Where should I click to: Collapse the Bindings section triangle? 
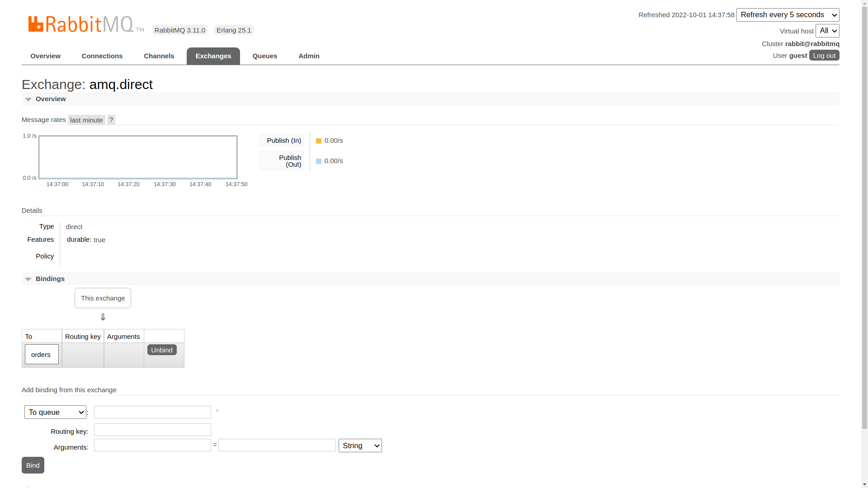coord(28,279)
